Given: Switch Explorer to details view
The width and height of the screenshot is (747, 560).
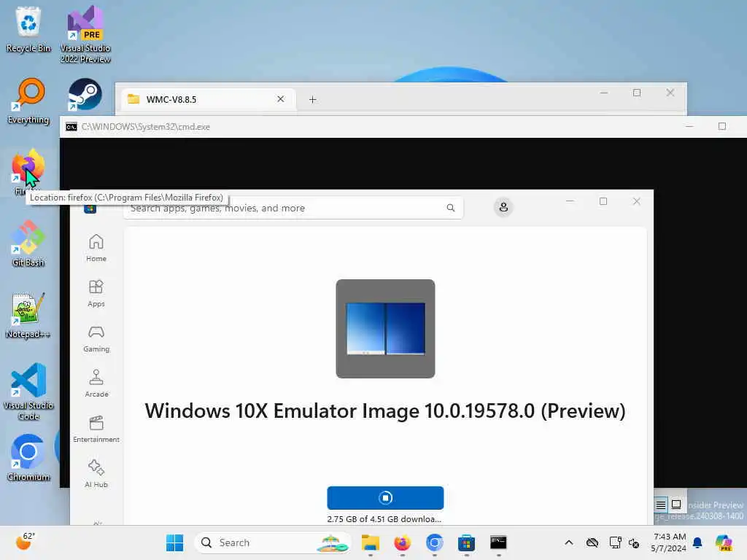Looking at the screenshot, I should pyautogui.click(x=661, y=505).
